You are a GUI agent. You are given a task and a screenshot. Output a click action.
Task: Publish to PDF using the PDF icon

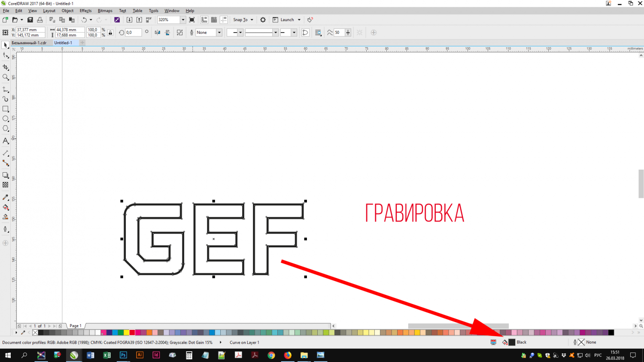click(149, 20)
